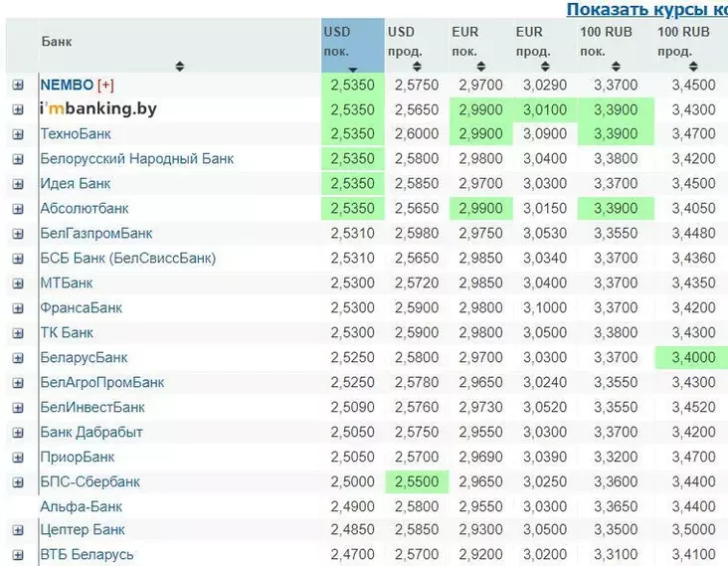Open the Показать курсы link
This screenshot has width=728, height=566.
point(646,9)
